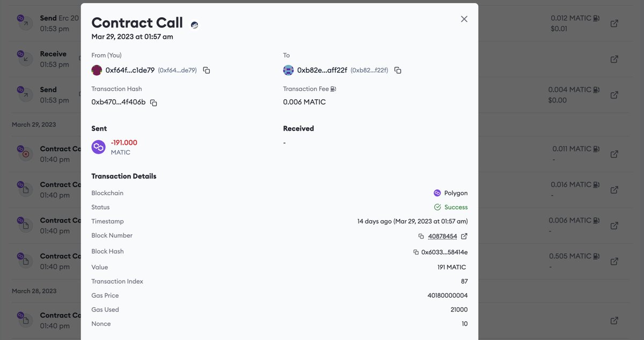The height and width of the screenshot is (340, 644).
Task: Open external link for 0.012 MATIC transaction
Action: tap(614, 24)
